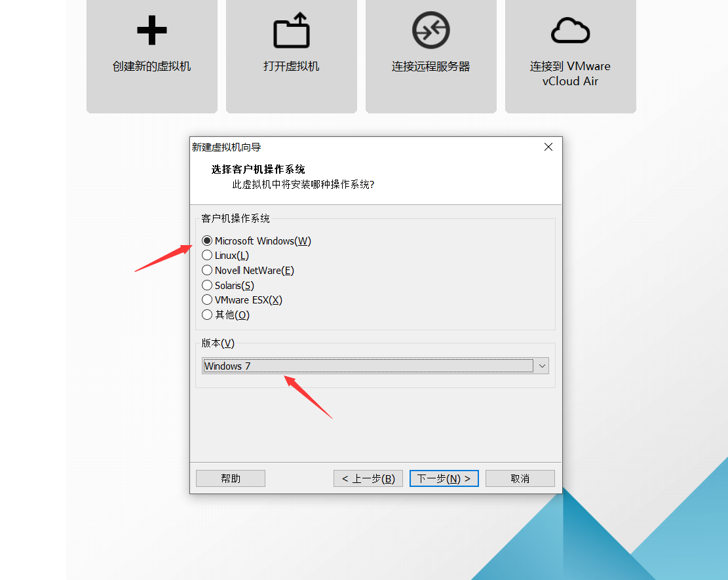
Task: Click the connect remote server arrows icon
Action: [x=431, y=30]
